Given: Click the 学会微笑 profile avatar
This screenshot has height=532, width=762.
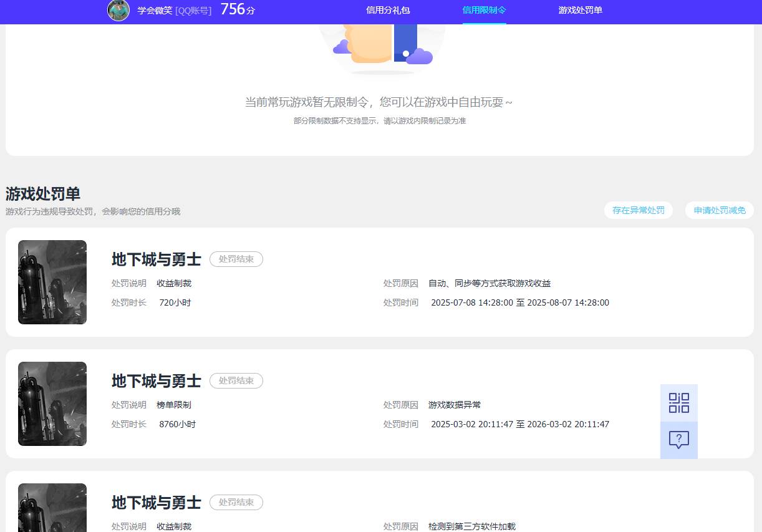Looking at the screenshot, I should pos(118,11).
